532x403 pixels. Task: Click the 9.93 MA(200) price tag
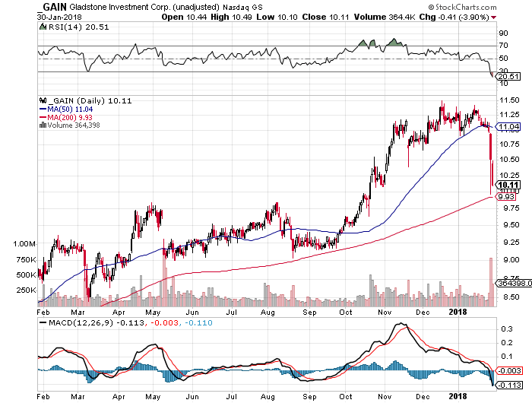(x=506, y=197)
